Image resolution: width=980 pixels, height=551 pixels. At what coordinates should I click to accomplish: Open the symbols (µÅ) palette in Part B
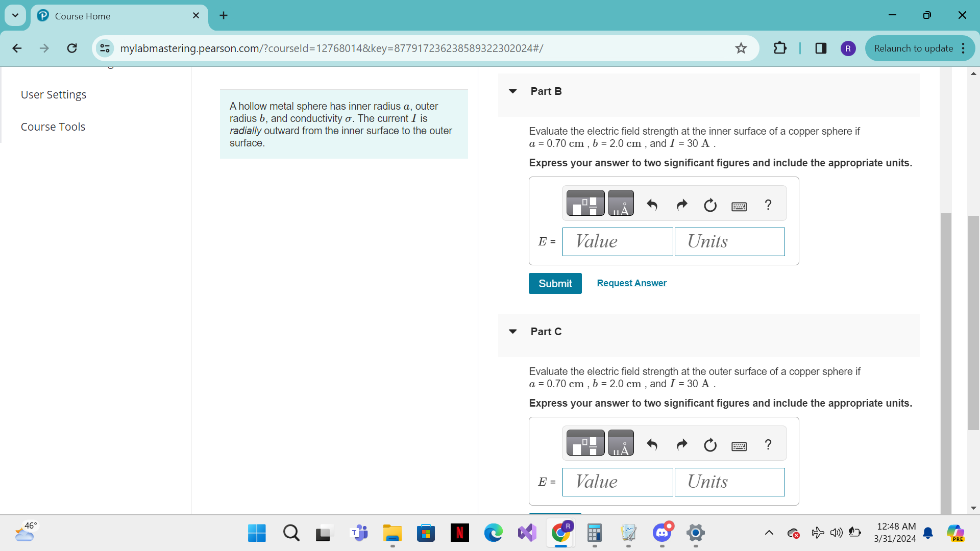621,203
